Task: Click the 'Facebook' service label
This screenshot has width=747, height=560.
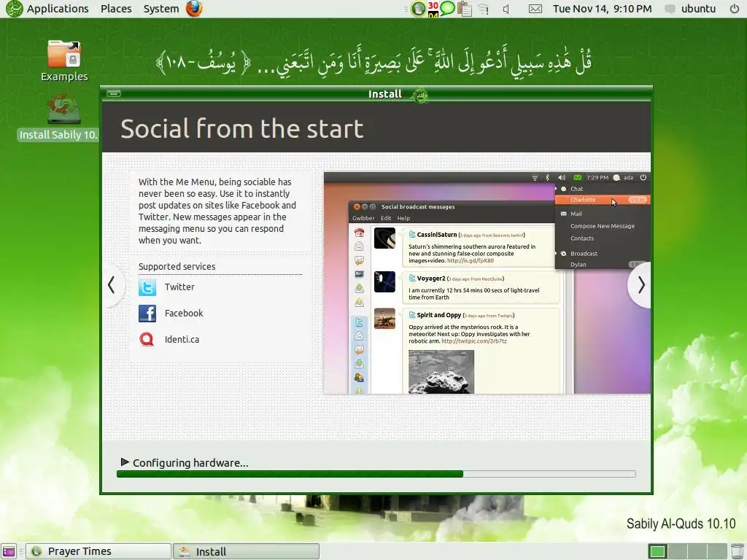Action: click(x=184, y=314)
